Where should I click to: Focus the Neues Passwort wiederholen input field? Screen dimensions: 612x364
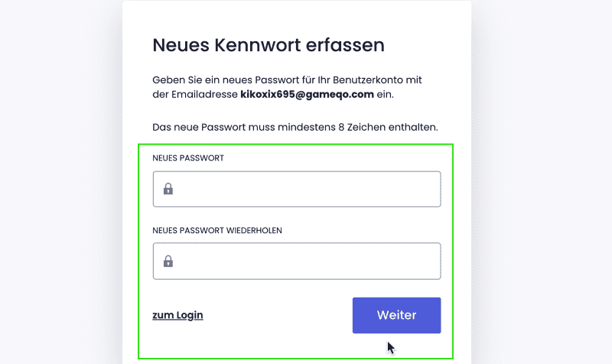297,261
